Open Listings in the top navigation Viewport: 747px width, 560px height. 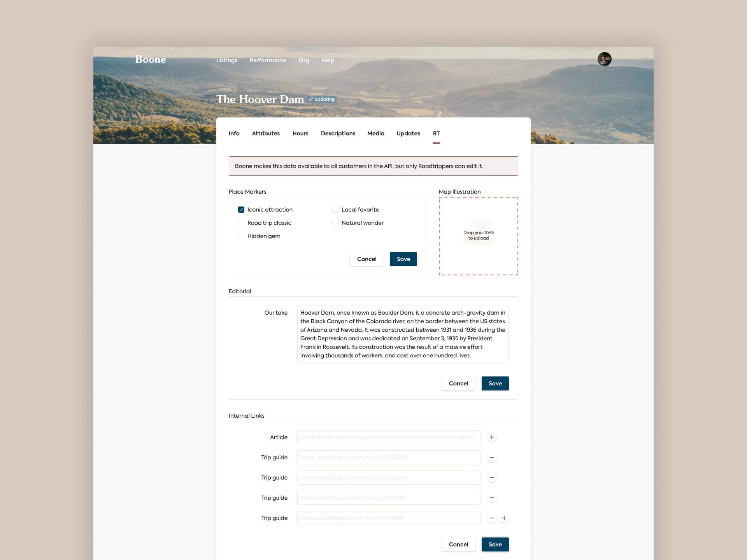coord(227,60)
